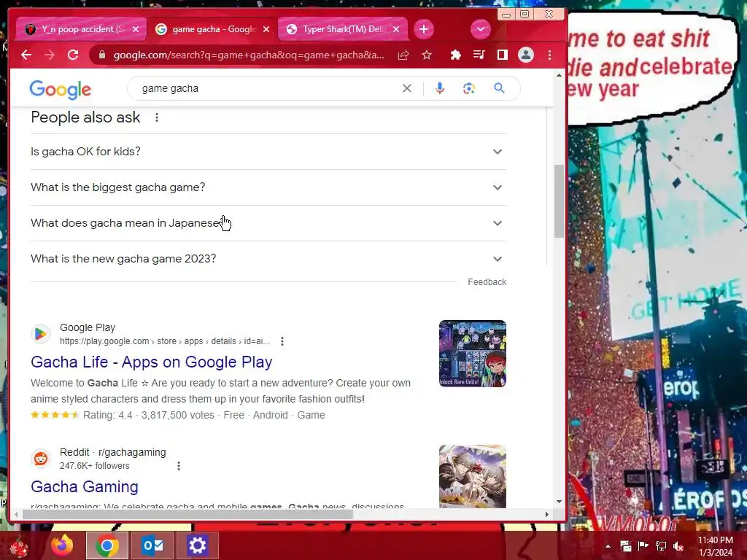Click the horizontal scrollbar thumb
Screen dimensions: 747x560
tap(188, 514)
